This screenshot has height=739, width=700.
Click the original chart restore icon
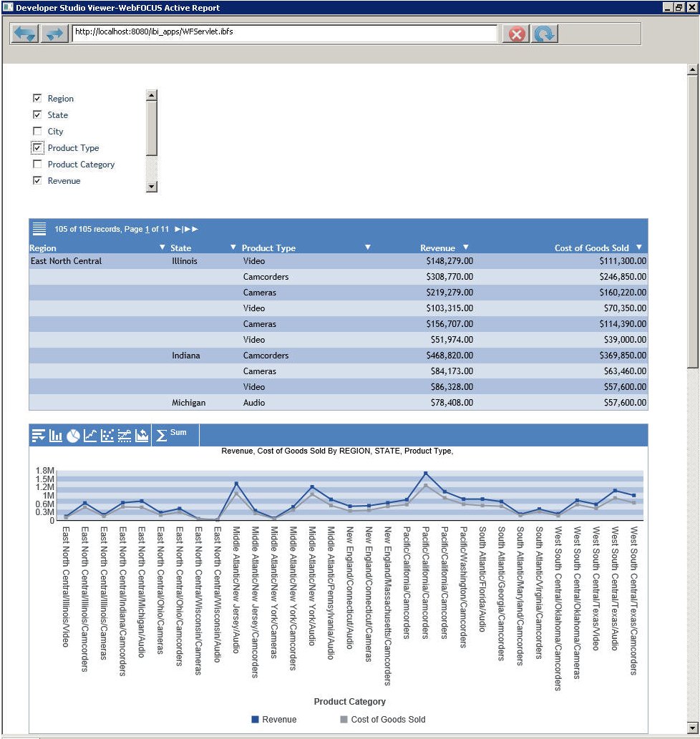(x=142, y=436)
